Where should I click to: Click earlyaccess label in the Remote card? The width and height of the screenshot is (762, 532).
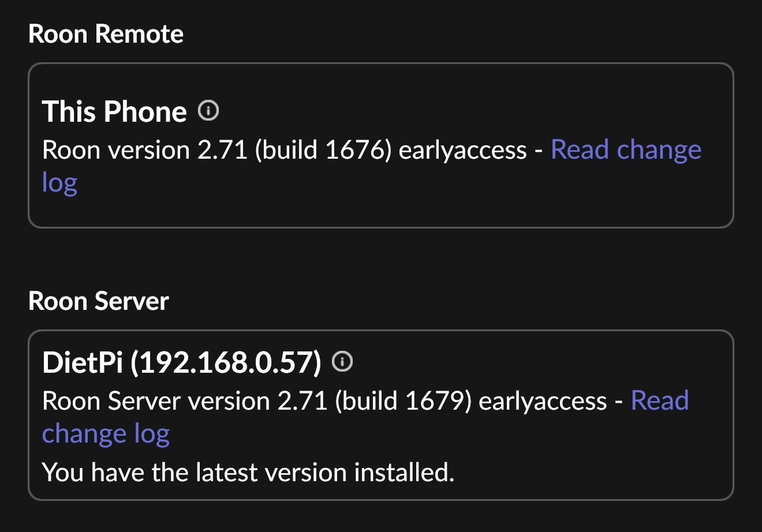point(463,151)
